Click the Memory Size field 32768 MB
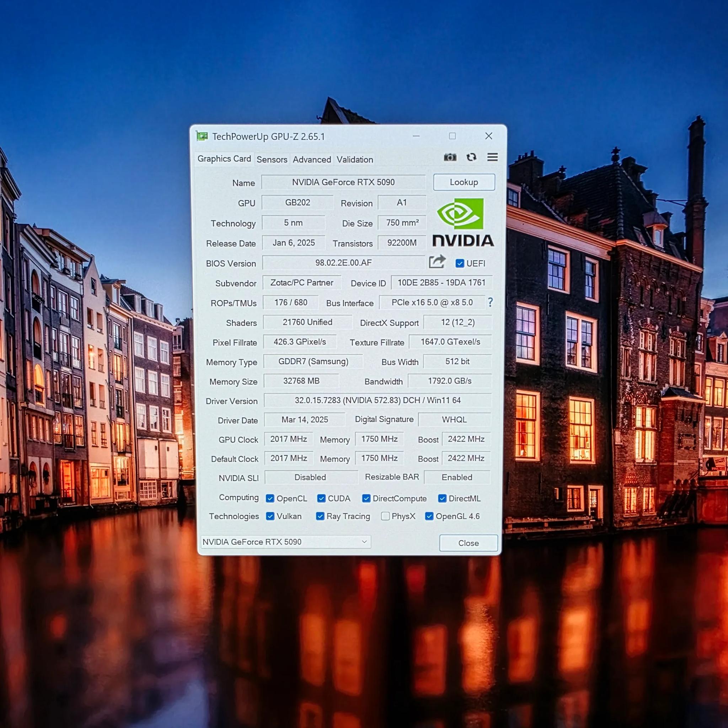728x728 pixels. click(301, 381)
